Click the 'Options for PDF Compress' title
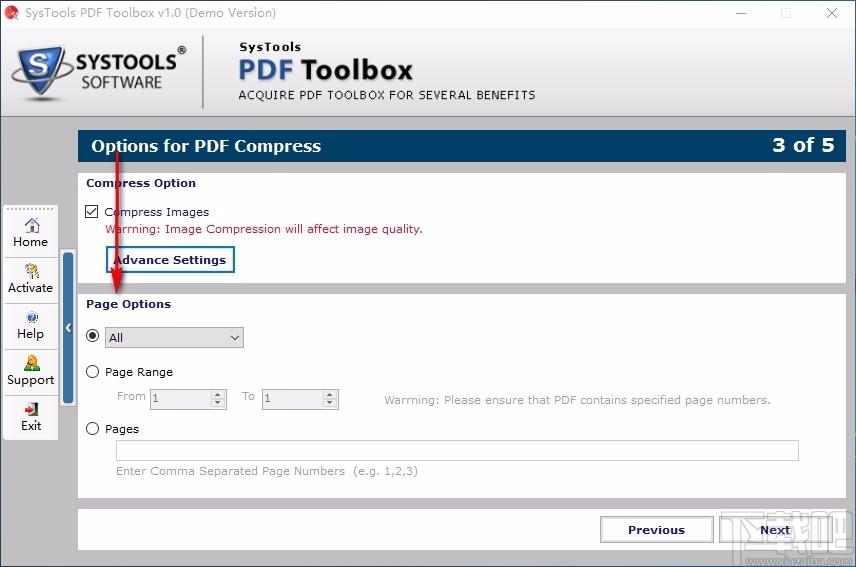This screenshot has height=567, width=856. click(206, 146)
